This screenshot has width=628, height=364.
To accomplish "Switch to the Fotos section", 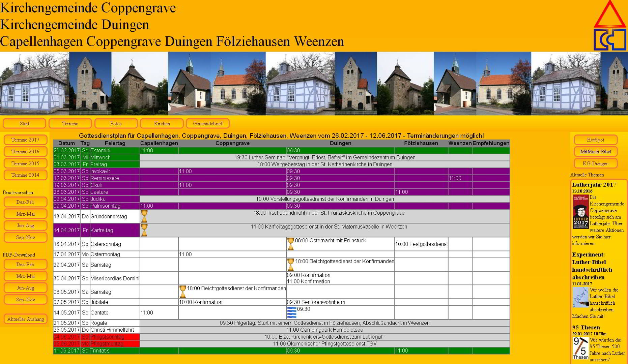I will (116, 123).
